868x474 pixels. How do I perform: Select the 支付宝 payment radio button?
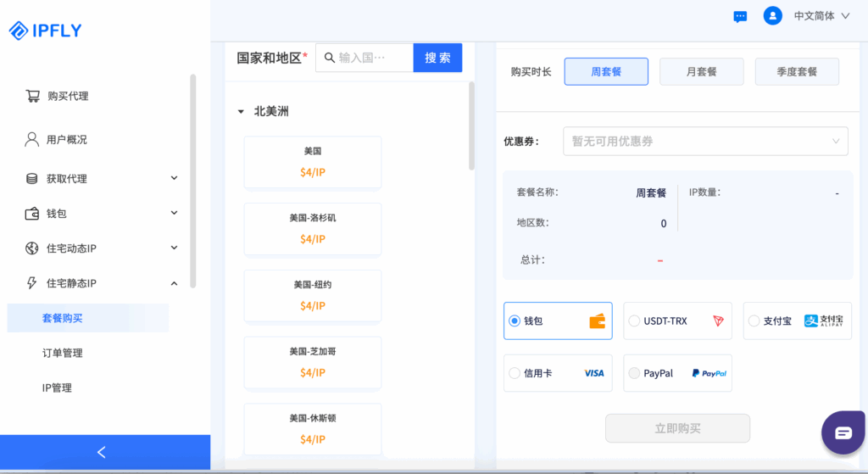click(x=754, y=321)
